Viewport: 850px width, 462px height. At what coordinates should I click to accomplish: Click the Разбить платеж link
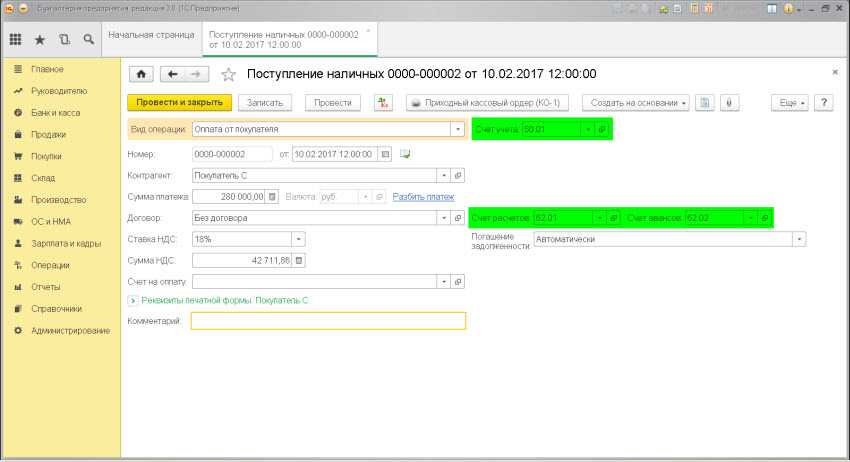(423, 196)
